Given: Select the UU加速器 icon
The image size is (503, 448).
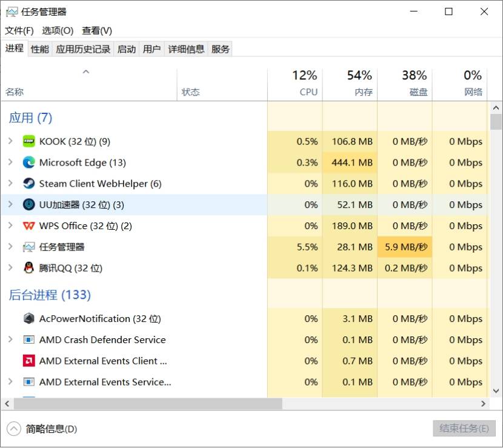Looking at the screenshot, I should (x=28, y=205).
